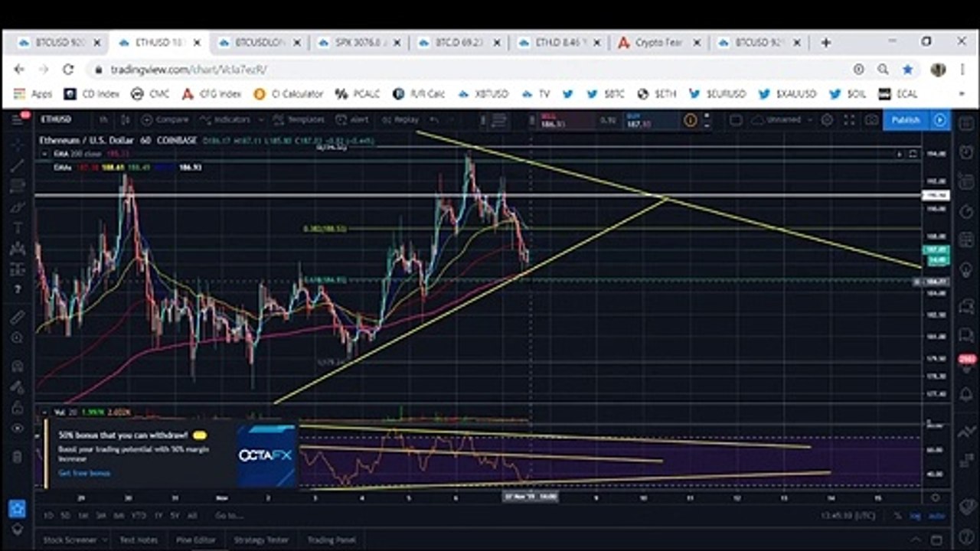Image resolution: width=980 pixels, height=551 pixels.
Task: Select the YTD date range
Action: click(139, 516)
